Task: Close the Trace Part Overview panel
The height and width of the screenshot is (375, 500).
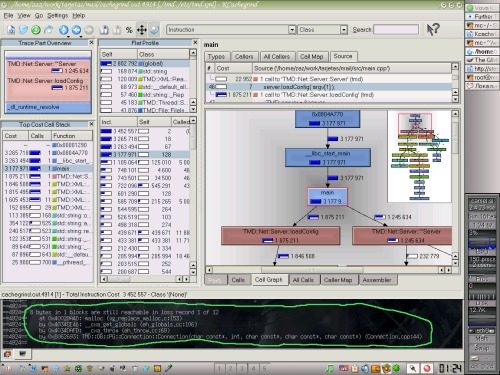Action: point(91,43)
